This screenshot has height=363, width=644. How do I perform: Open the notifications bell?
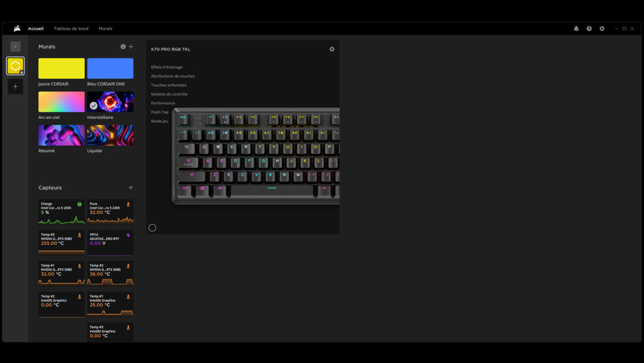[x=576, y=29]
